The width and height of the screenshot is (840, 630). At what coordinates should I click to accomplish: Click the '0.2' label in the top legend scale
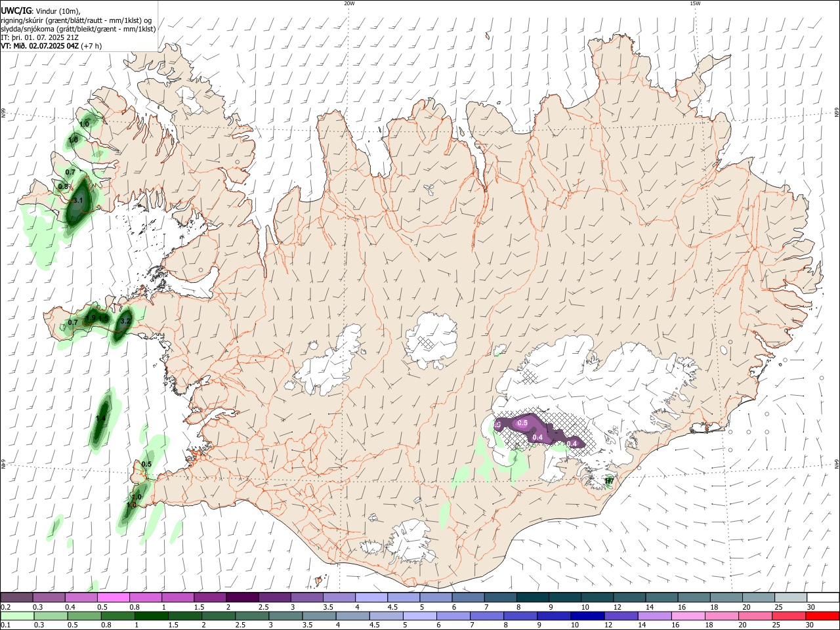click(x=6, y=607)
